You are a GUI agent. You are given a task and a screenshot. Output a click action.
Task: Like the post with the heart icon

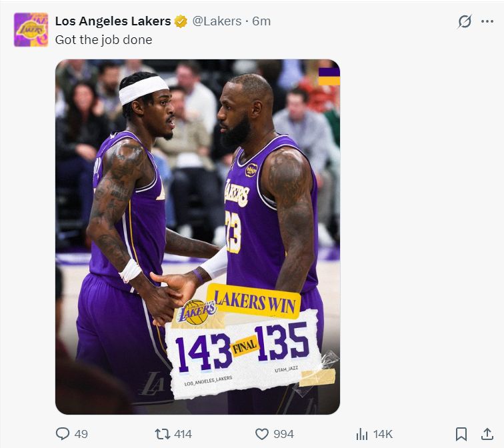262,434
